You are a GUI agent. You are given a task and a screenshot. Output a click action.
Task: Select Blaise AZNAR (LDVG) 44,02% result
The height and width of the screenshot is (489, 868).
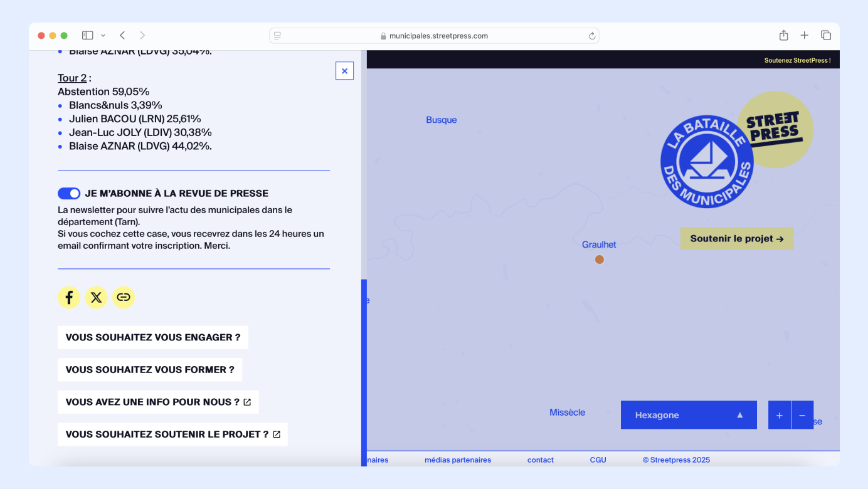(140, 146)
